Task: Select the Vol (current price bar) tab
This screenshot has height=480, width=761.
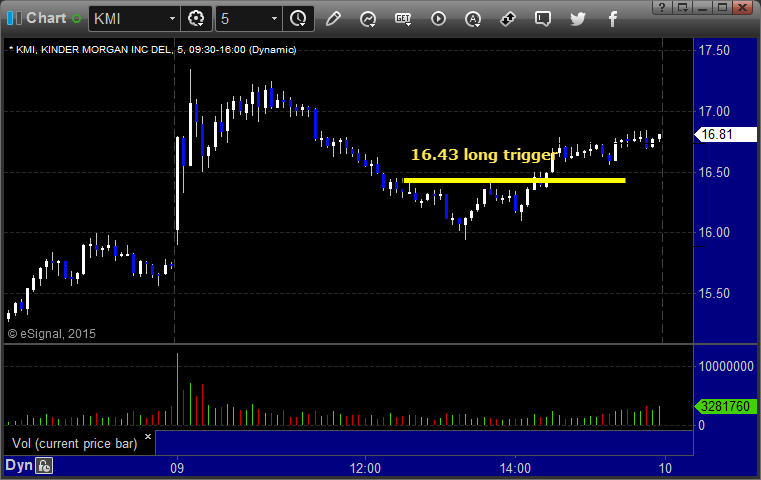Action: (75, 444)
